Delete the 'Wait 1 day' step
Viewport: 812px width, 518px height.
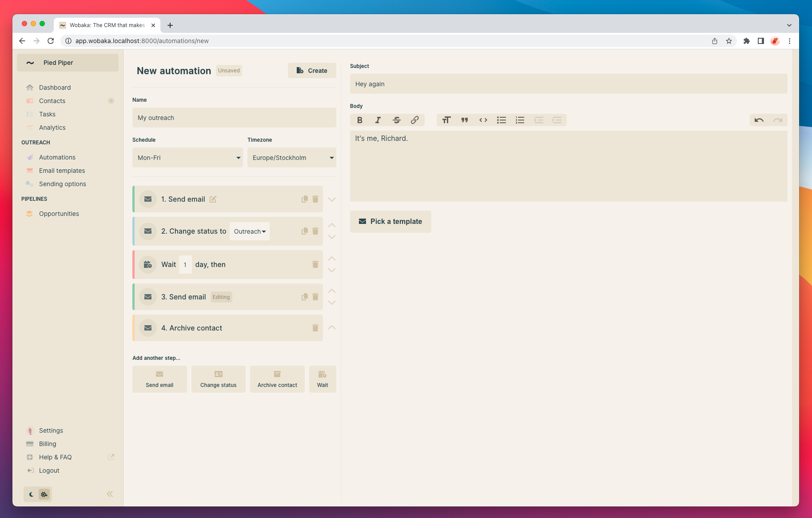point(315,264)
